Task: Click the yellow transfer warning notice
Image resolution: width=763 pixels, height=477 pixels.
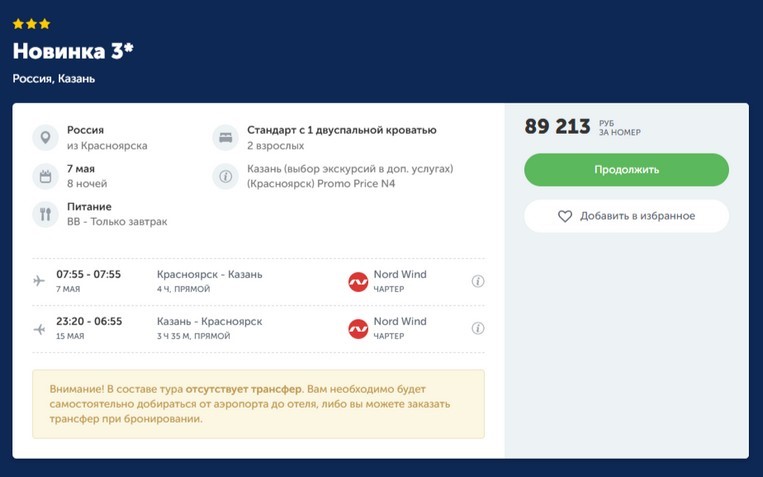Action: (258, 404)
